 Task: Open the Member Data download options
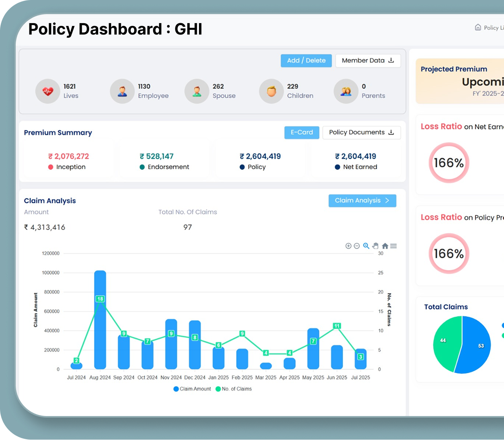pyautogui.click(x=367, y=60)
